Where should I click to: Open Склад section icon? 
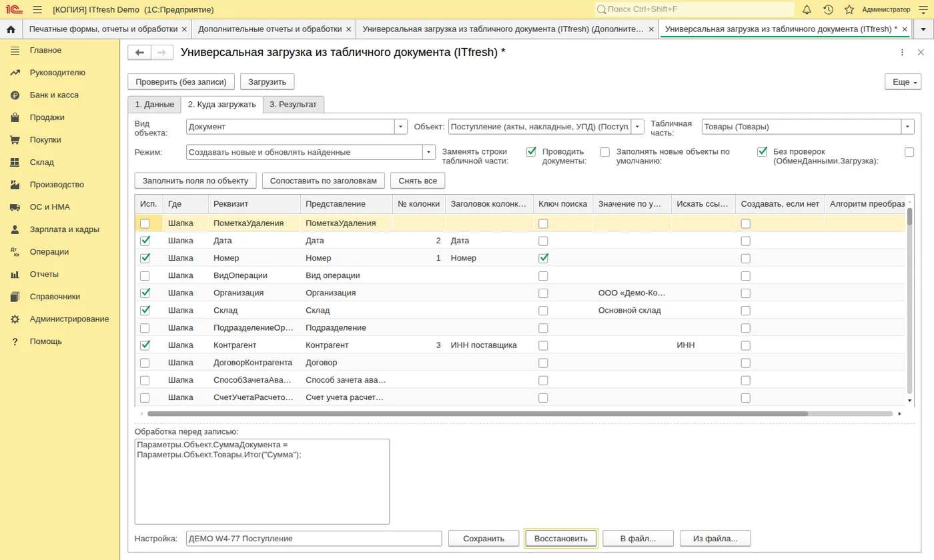(x=15, y=162)
